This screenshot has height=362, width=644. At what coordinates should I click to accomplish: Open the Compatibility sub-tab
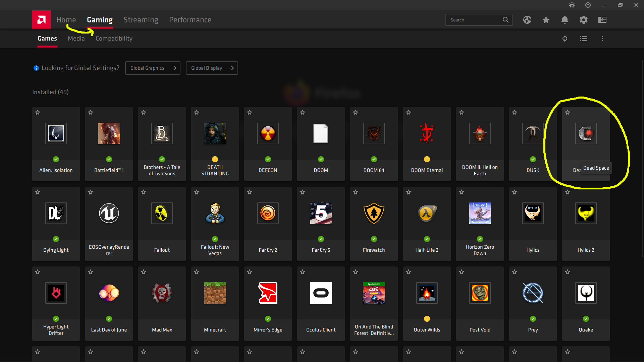tap(114, 39)
